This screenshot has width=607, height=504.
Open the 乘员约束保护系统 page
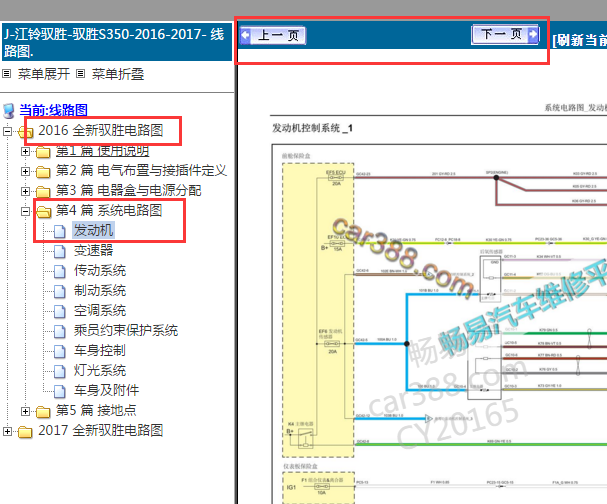coord(126,330)
